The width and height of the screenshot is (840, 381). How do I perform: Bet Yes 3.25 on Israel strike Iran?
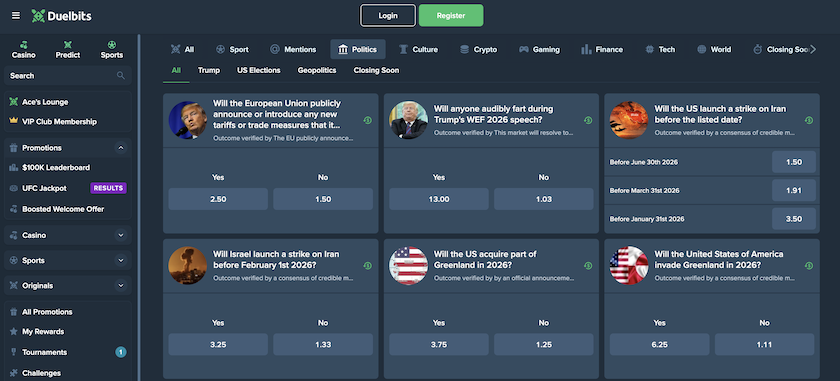218,345
